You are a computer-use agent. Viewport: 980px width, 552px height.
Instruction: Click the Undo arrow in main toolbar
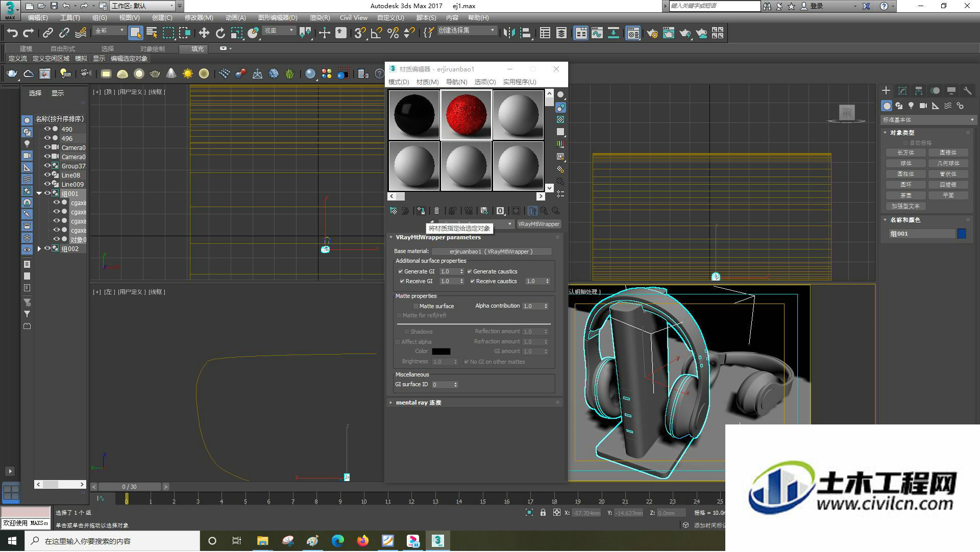(12, 33)
